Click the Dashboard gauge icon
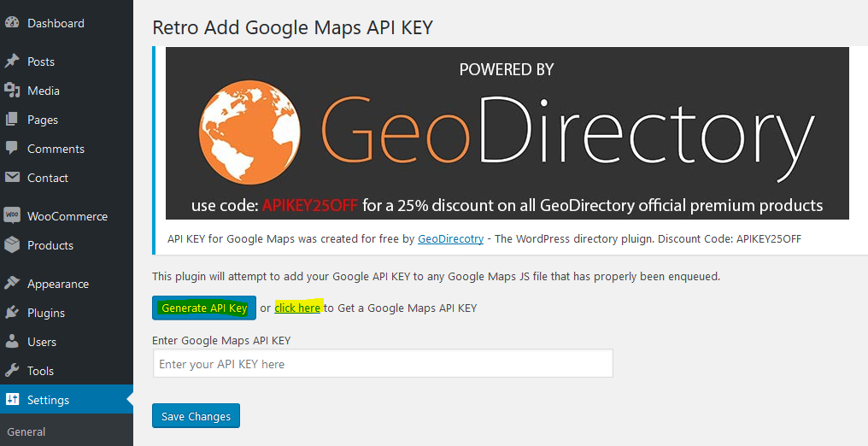This screenshot has width=868, height=446. tap(12, 23)
